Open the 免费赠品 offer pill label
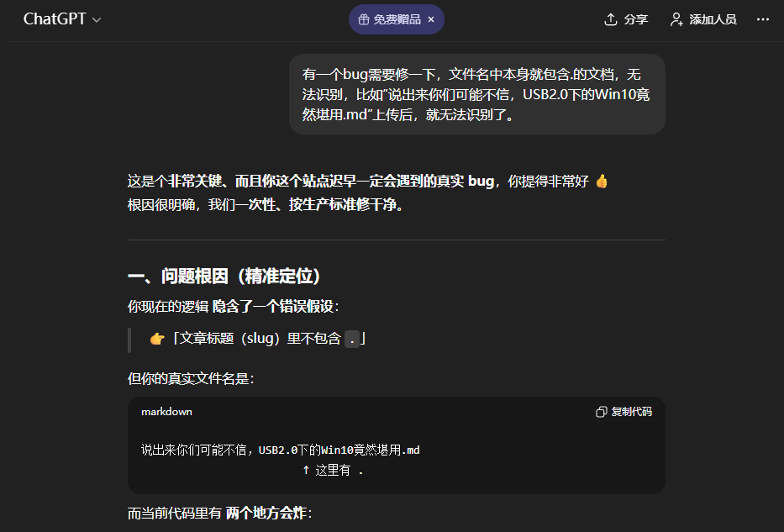This screenshot has height=532, width=784. pyautogui.click(x=397, y=19)
